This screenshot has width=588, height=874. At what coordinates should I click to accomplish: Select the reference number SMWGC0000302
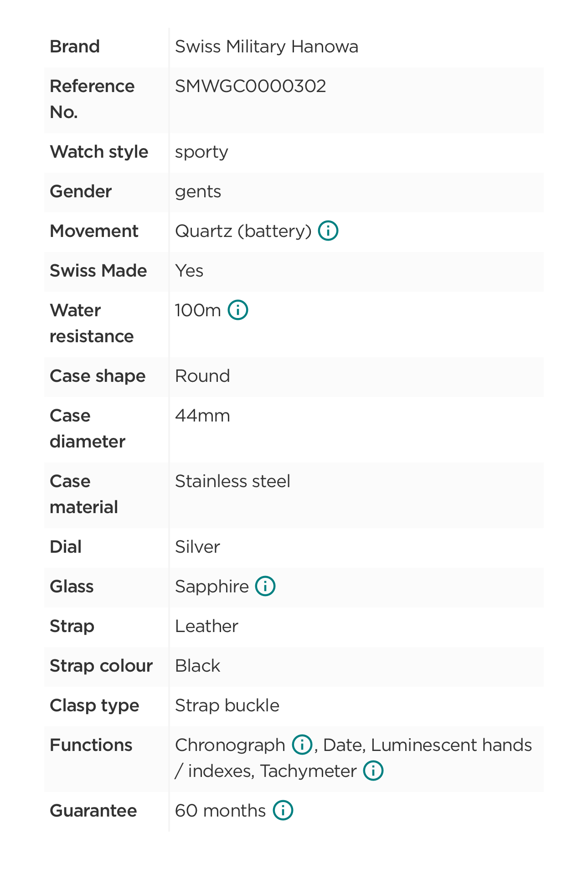click(250, 86)
